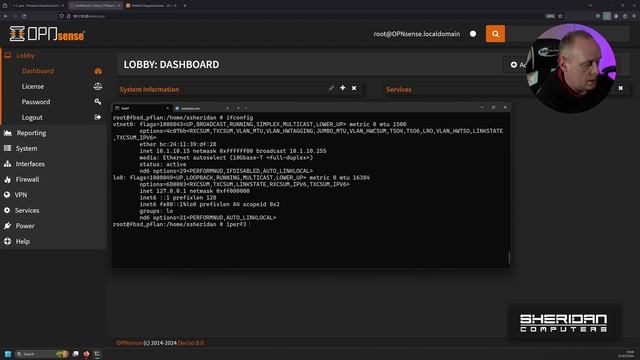The image size is (640, 360).
Task: Close the Services widget
Action: point(620,88)
